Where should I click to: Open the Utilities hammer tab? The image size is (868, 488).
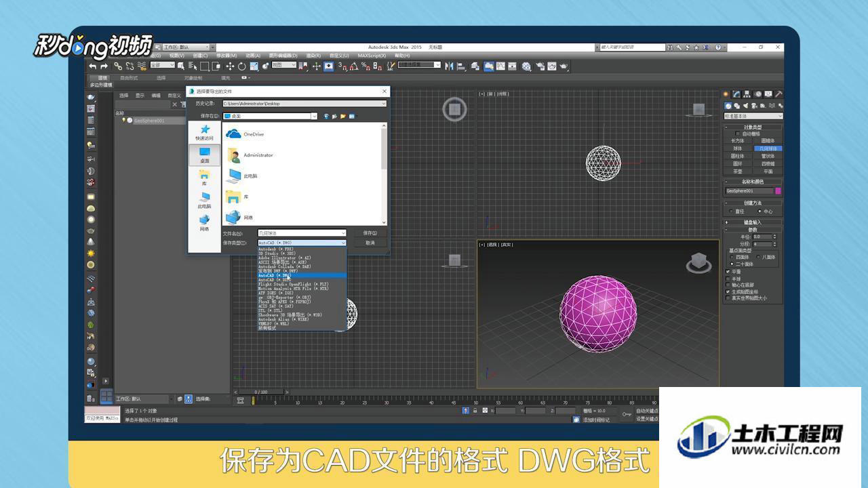click(778, 94)
